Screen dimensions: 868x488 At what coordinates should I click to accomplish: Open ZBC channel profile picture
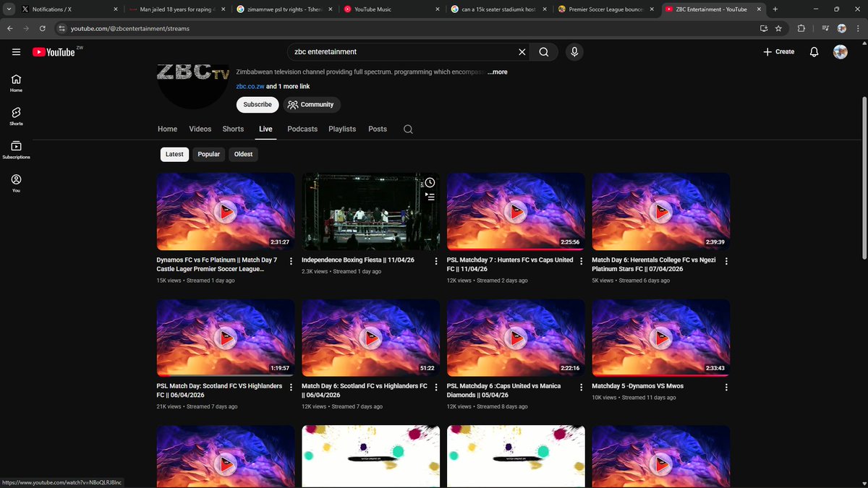192,87
